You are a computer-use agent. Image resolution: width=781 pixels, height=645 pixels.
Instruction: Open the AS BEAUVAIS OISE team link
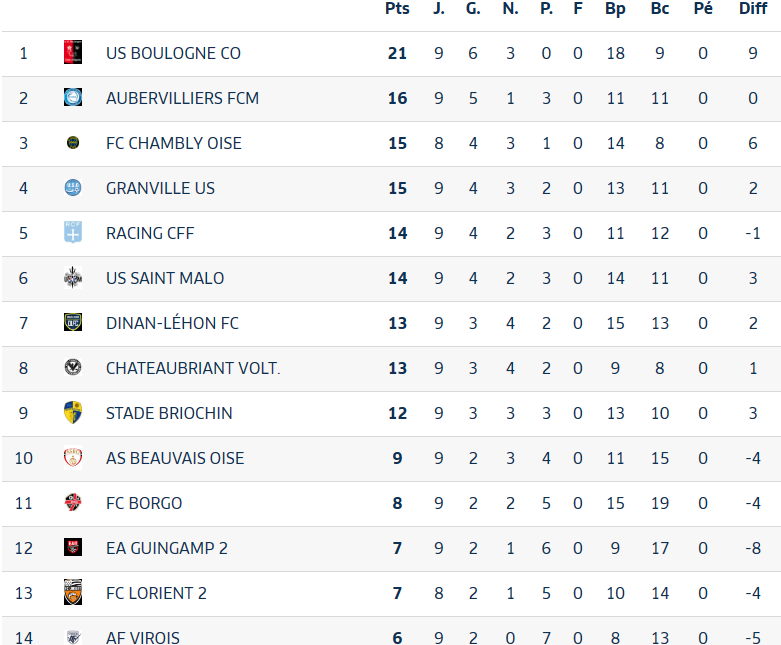pyautogui.click(x=175, y=458)
